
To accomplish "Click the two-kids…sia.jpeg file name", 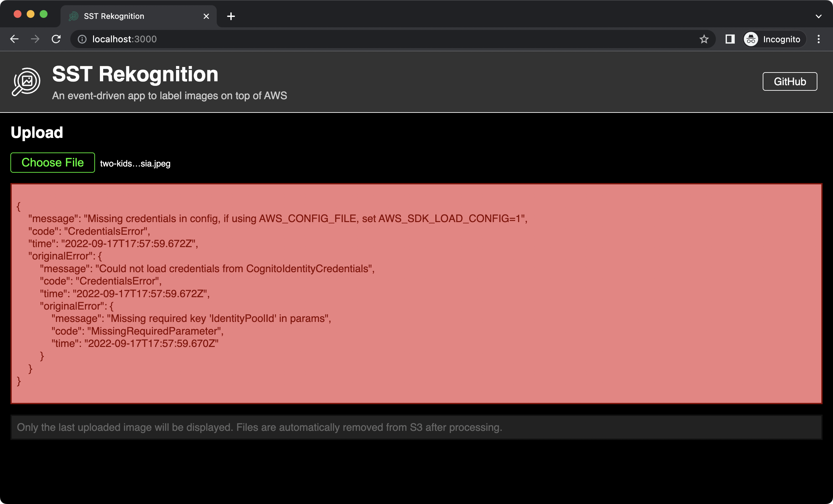I will [x=135, y=164].
